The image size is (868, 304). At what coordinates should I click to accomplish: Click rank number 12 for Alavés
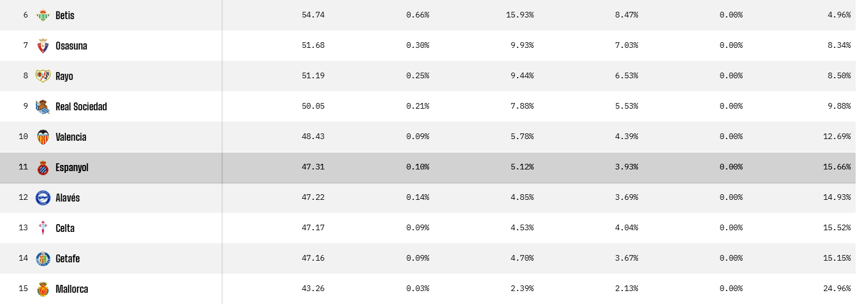click(23, 198)
